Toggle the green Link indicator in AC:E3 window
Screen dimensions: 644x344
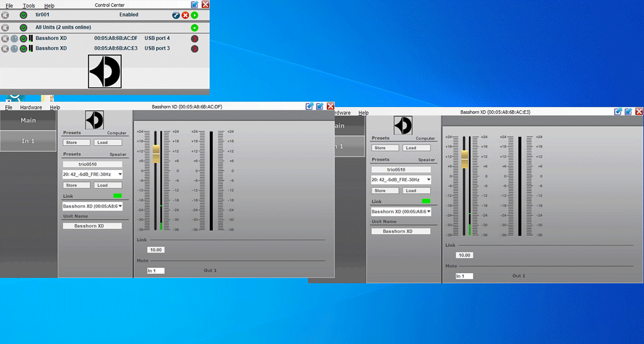426,201
